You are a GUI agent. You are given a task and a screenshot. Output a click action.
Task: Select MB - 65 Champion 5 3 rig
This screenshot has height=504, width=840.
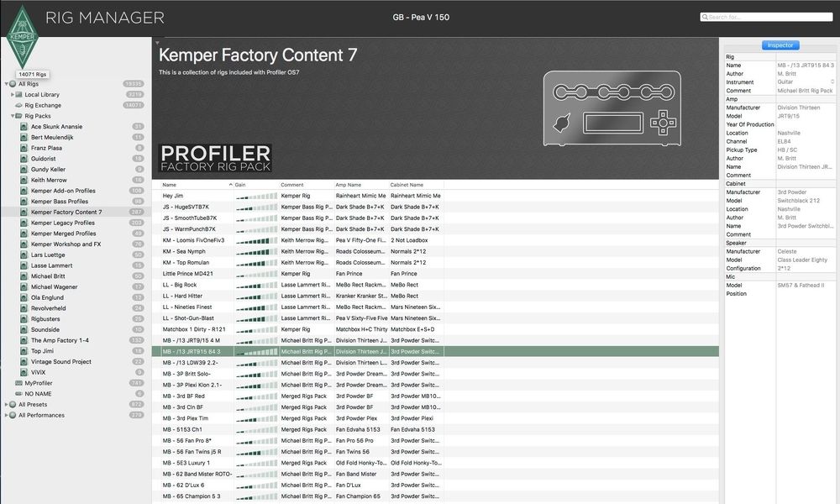click(435, 496)
